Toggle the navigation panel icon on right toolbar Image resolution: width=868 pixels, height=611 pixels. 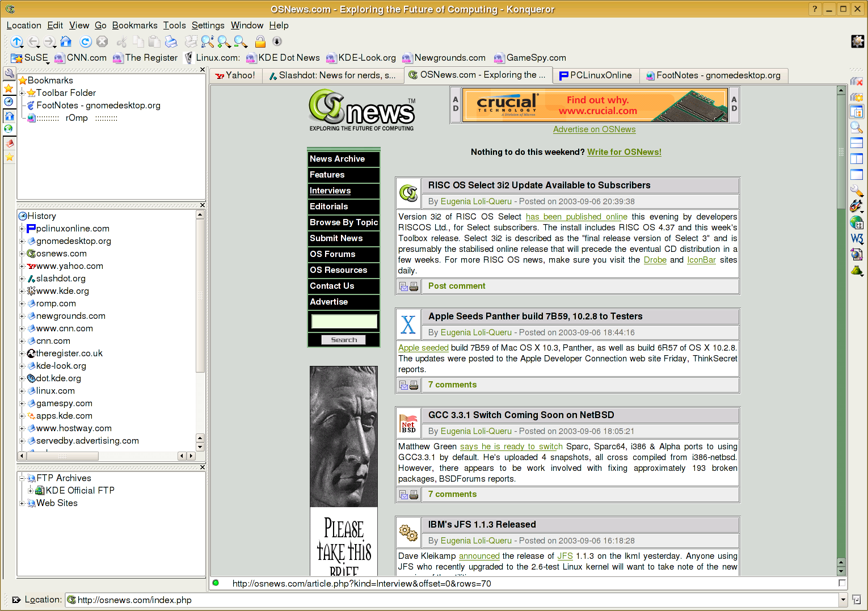point(857,112)
